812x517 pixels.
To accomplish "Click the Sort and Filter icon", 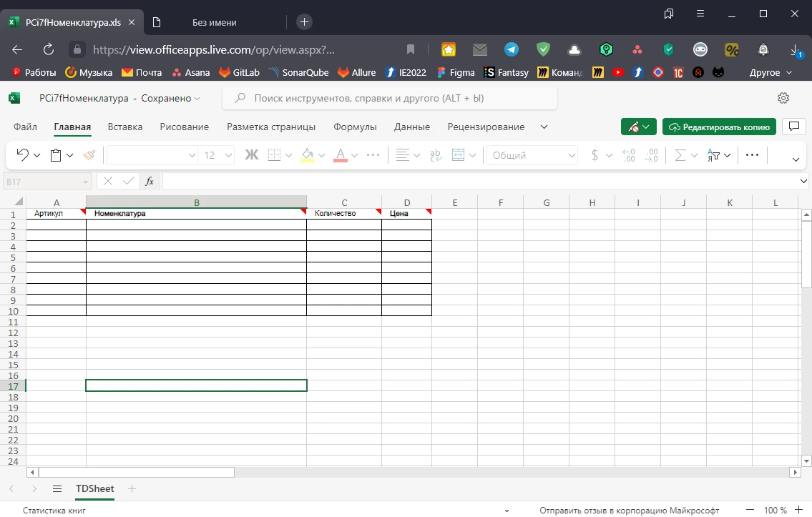I will [713, 155].
